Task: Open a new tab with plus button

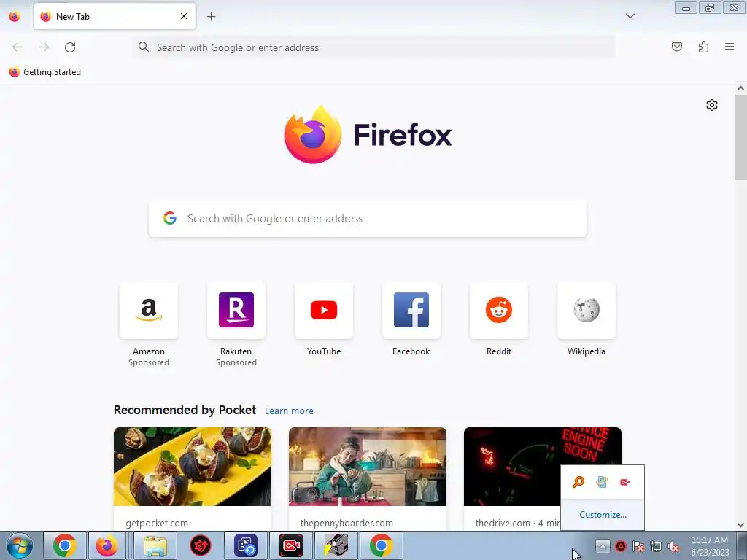Action: tap(211, 16)
